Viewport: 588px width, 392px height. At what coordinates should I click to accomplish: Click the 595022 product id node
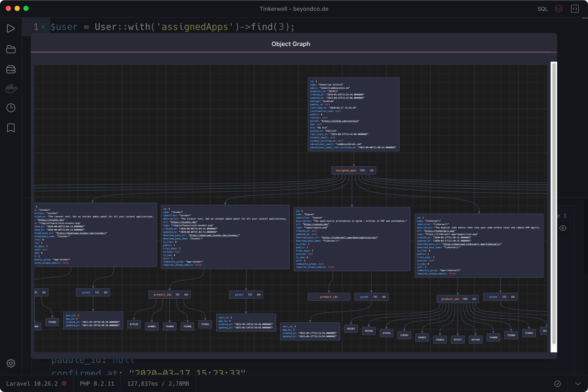[x=422, y=338]
